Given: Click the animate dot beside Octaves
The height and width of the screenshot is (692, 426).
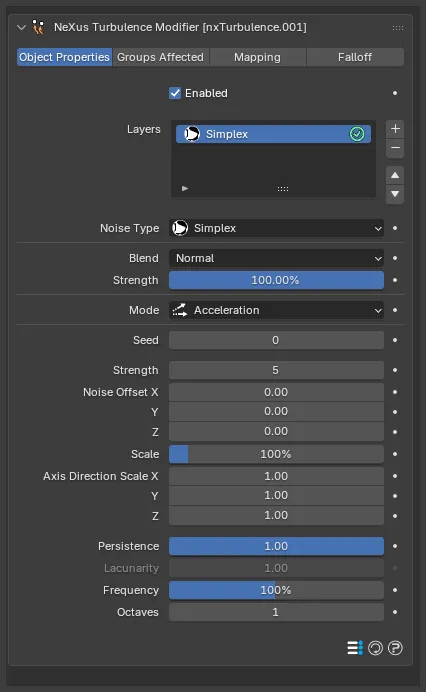Looking at the screenshot, I should (395, 613).
